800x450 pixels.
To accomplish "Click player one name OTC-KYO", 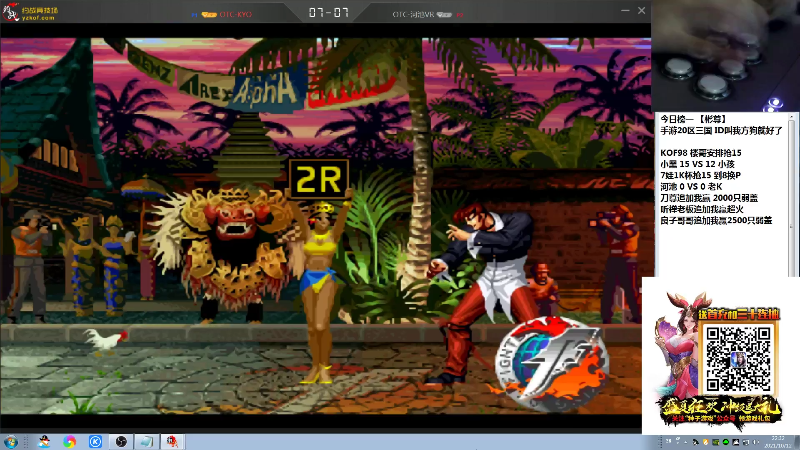I will click(236, 14).
